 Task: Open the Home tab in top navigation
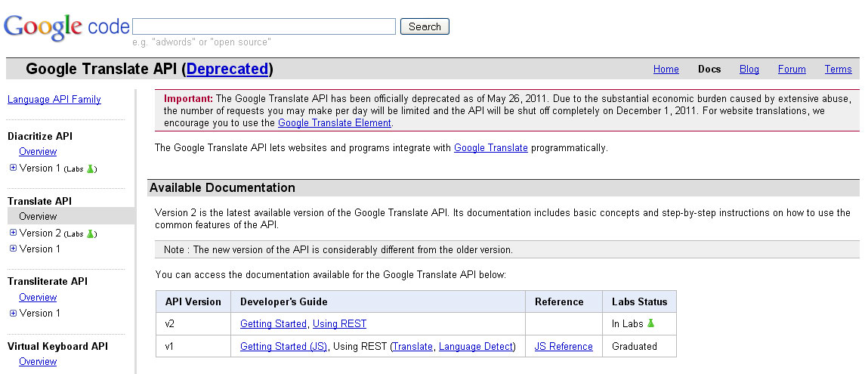click(x=666, y=70)
